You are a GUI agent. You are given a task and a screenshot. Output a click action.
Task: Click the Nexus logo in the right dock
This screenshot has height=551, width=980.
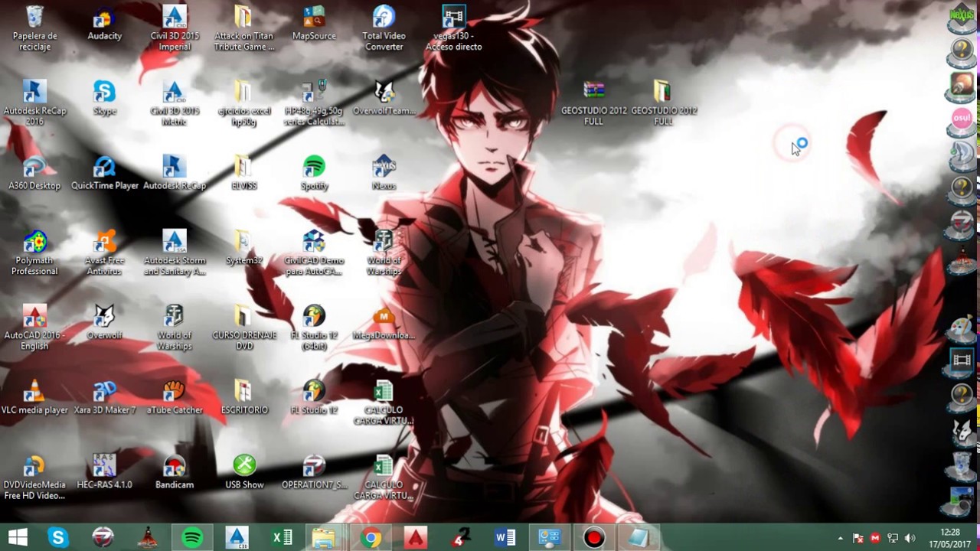point(962,17)
